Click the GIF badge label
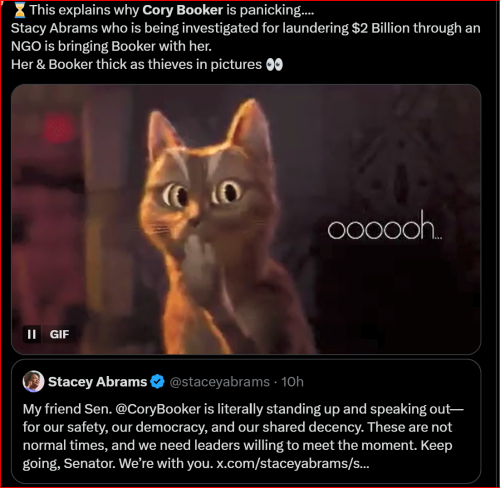This screenshot has width=500, height=488. coord(59,334)
